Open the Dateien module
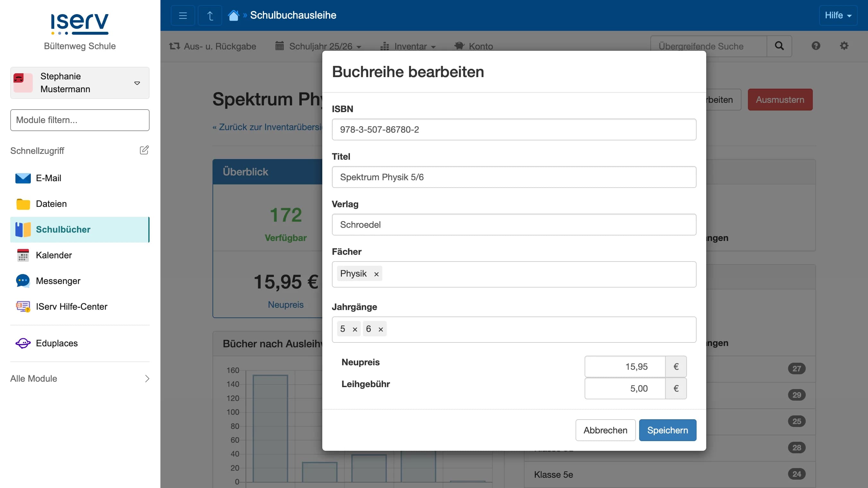This screenshot has height=488, width=868. [51, 204]
